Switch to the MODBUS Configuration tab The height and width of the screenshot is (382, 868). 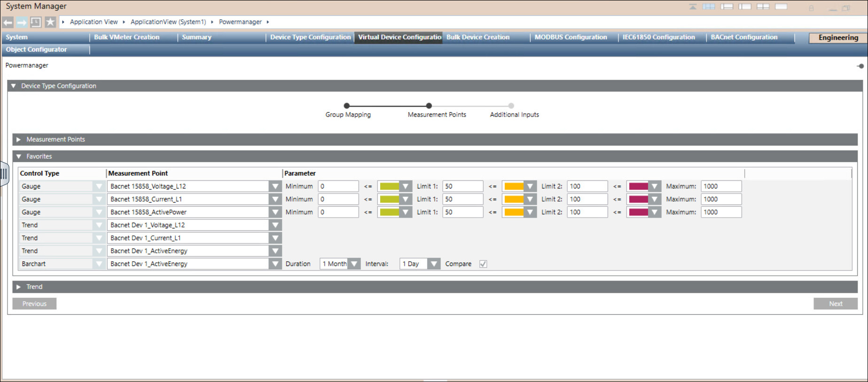tap(571, 37)
